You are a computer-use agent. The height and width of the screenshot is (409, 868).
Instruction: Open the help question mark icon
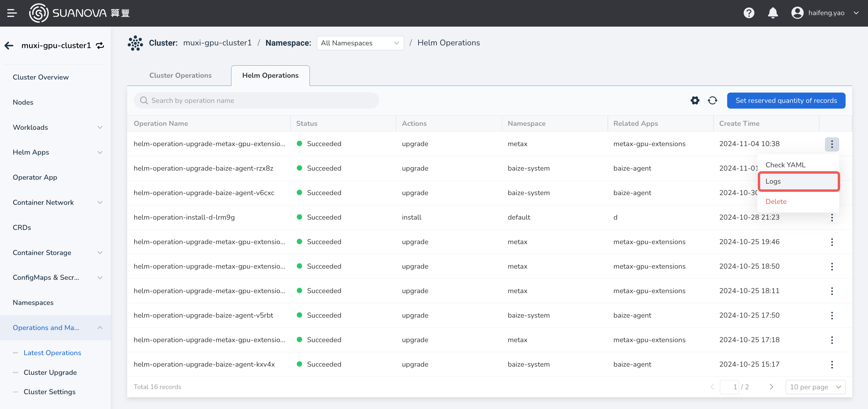click(x=749, y=13)
